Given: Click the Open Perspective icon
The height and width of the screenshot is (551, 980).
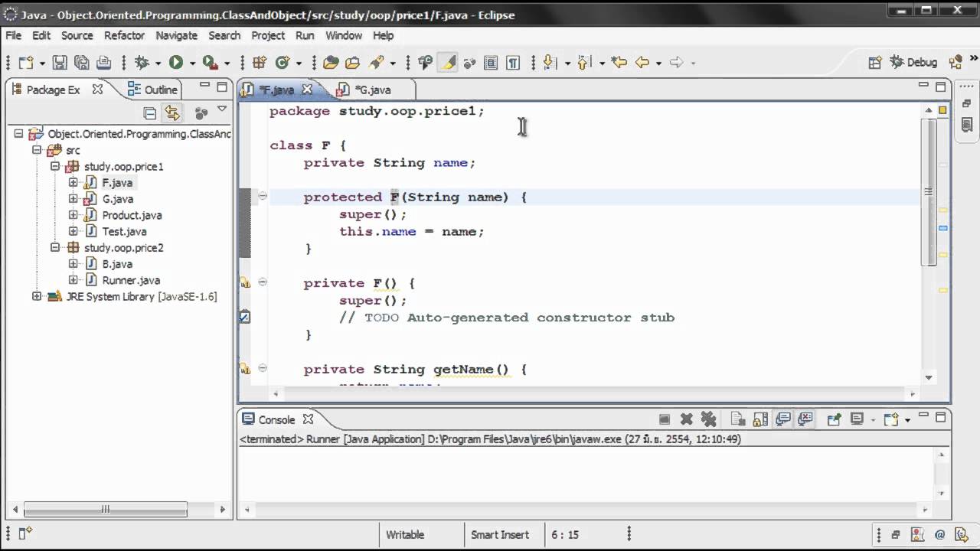Looking at the screenshot, I should 874,63.
